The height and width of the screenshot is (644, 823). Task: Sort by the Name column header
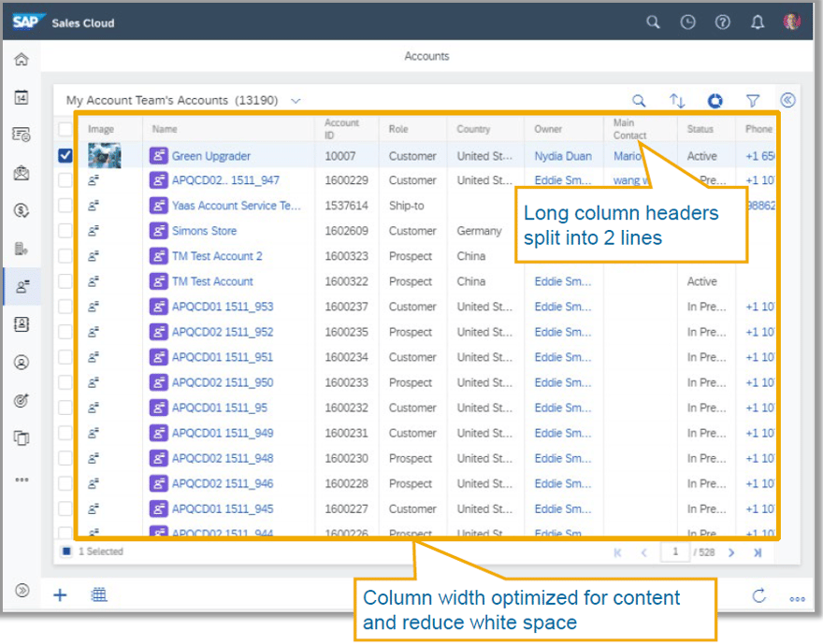165,129
